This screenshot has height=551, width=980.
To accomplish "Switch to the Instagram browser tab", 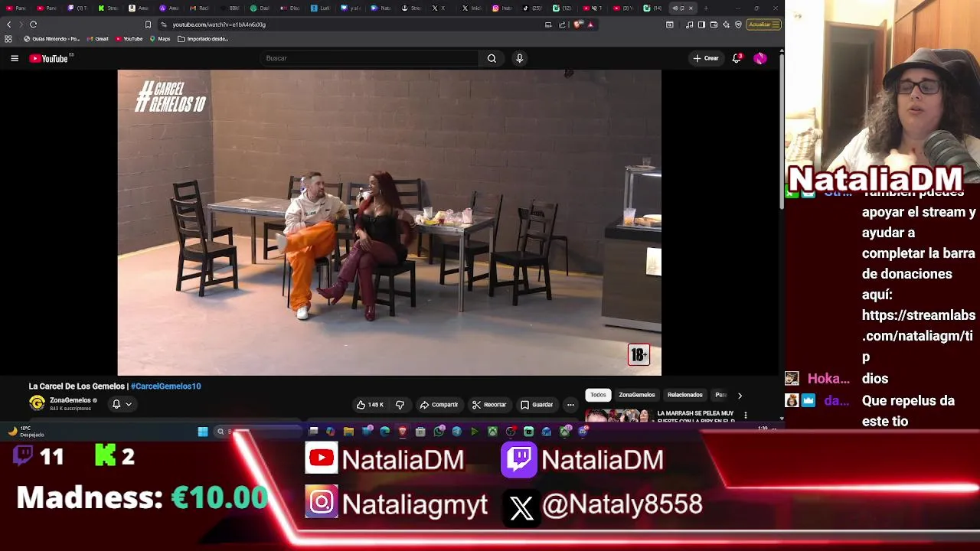I will [x=501, y=8].
